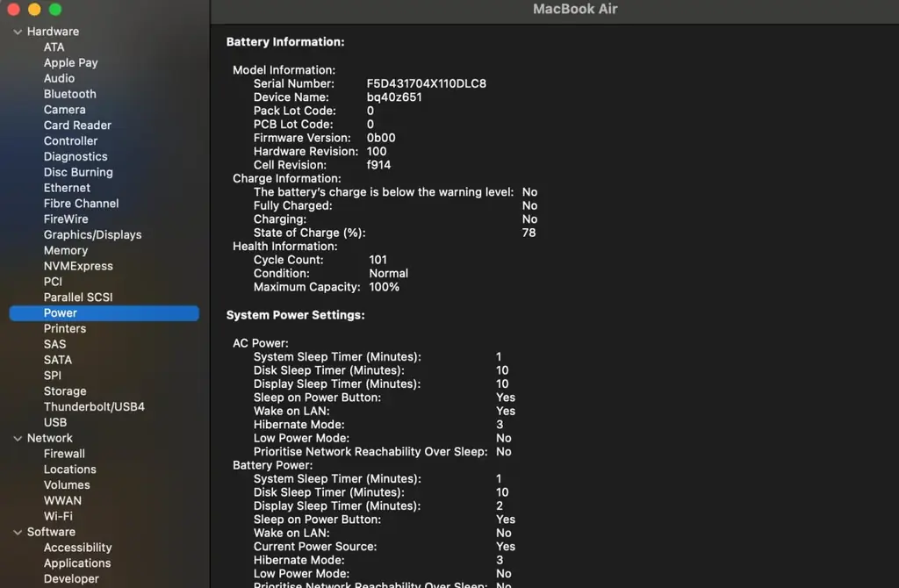Screen dimensions: 899x588
Task: Click cell revision value f914
Action: pos(378,165)
